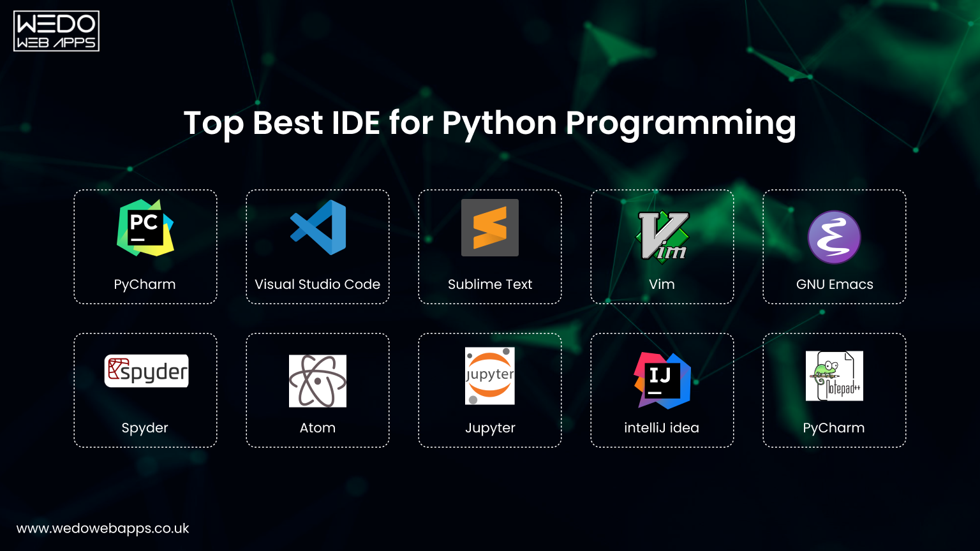Click the "Jupyter" label text

coord(490,428)
